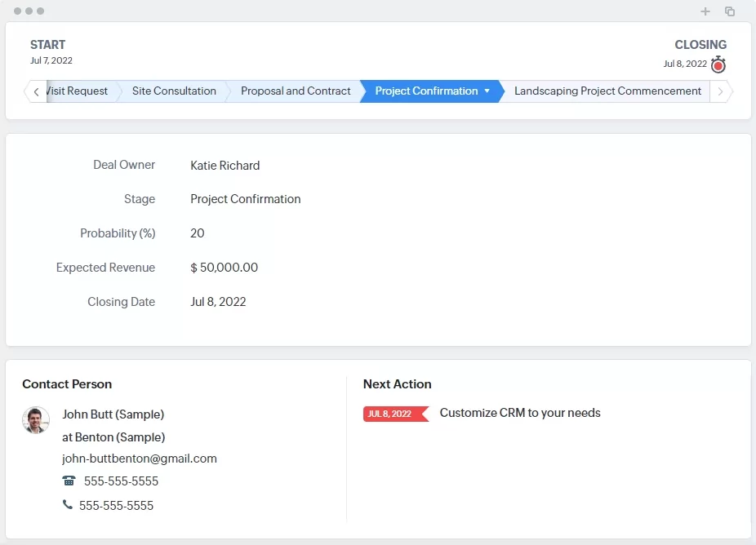Click the plus icon in title bar
Screen dimensions: 756x545
[x=705, y=11]
